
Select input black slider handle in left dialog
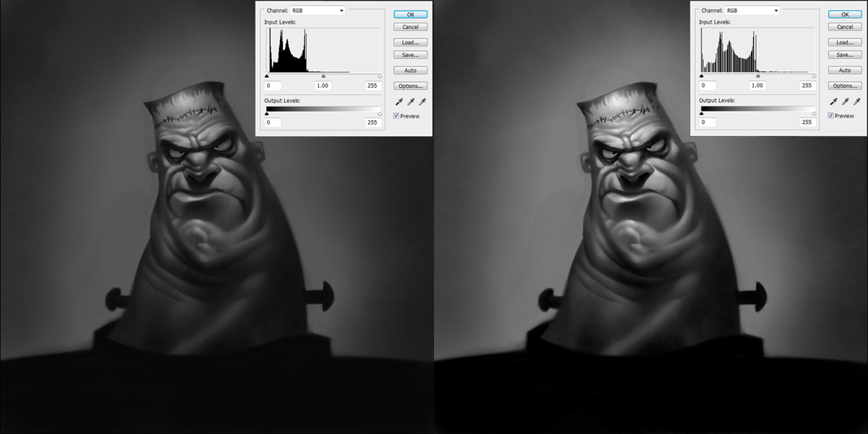click(x=267, y=76)
